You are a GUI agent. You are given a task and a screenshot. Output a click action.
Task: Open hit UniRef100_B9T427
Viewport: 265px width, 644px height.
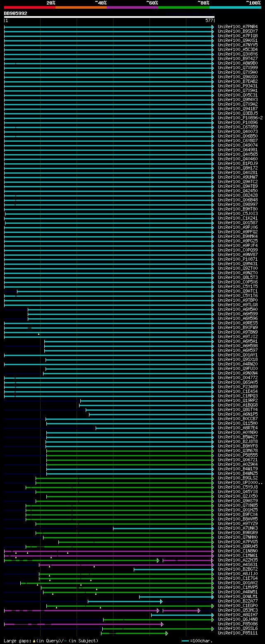pos(238,59)
